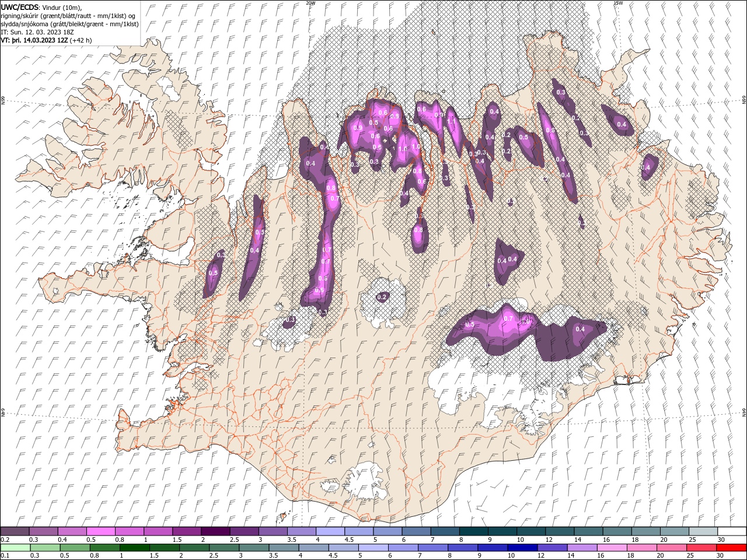The height and width of the screenshot is (560, 747).
Task: Click the initialization time 'IT: Sun. 12. 03. 2023 18Z'
Action: [x=38, y=32]
